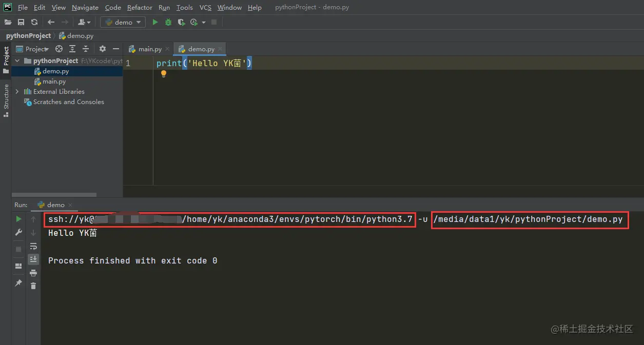
Task: Toggle the Structure side tool window button
Action: click(6, 101)
